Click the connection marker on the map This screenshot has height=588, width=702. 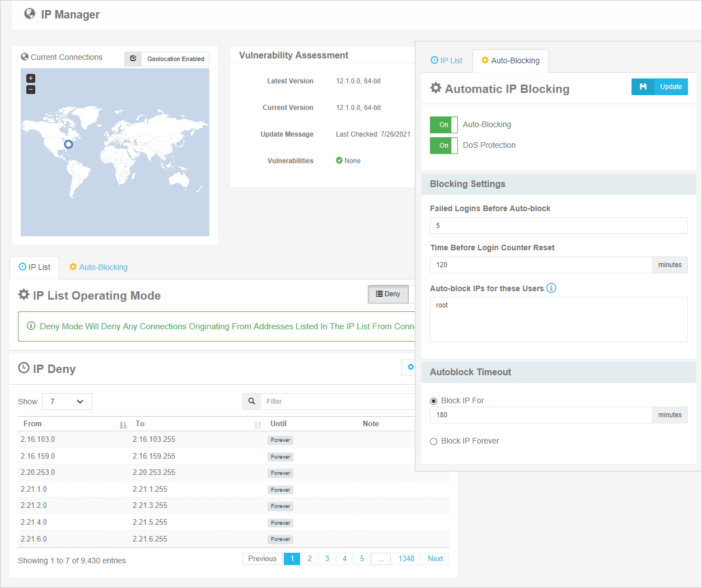tap(68, 144)
